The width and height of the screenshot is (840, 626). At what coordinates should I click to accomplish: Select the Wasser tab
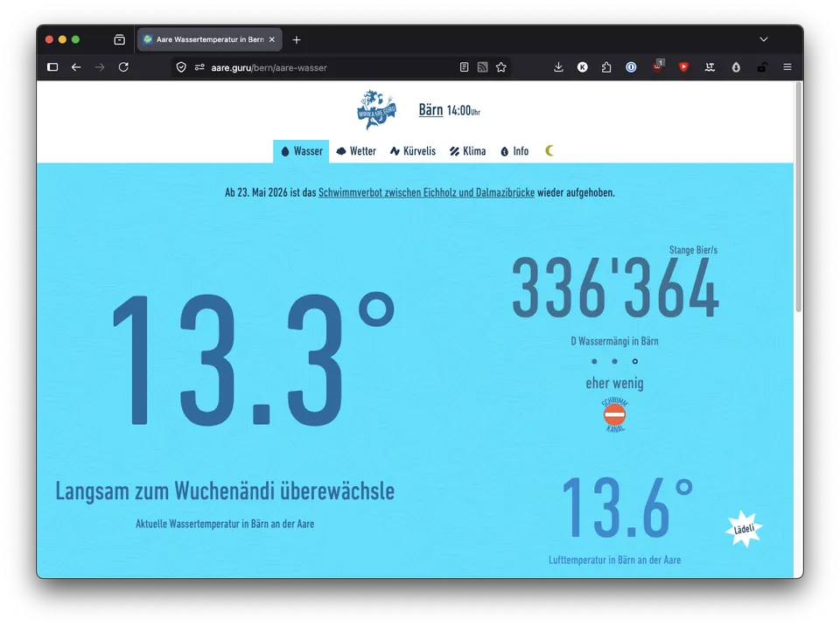tap(301, 151)
